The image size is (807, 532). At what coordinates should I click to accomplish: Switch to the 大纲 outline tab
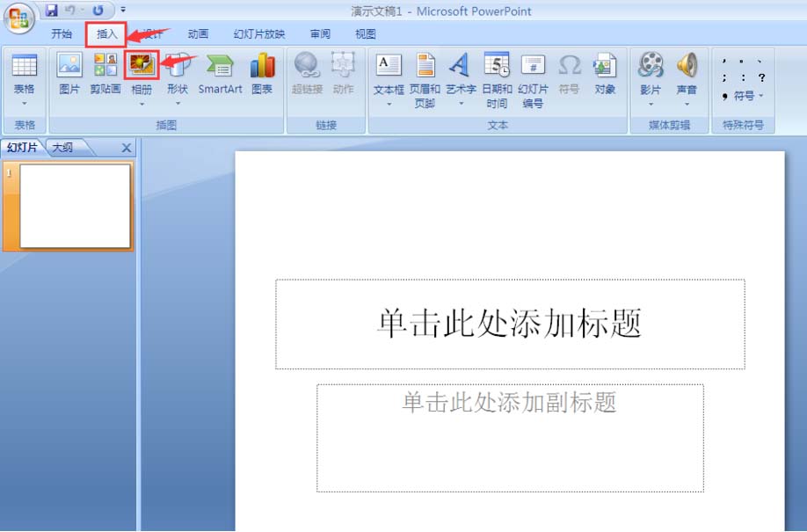pyautogui.click(x=62, y=148)
